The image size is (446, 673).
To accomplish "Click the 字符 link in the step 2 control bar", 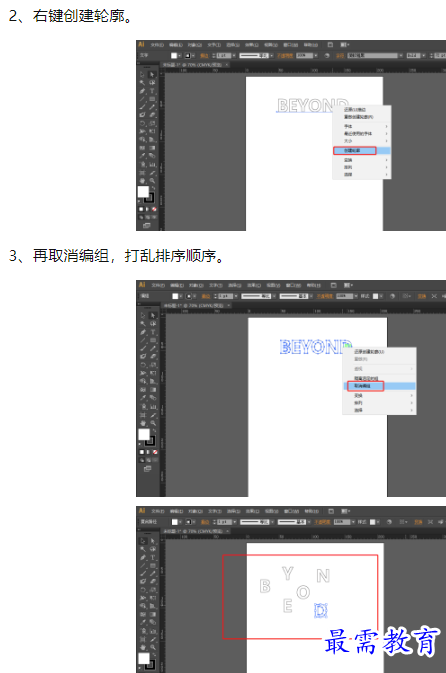I will [340, 56].
